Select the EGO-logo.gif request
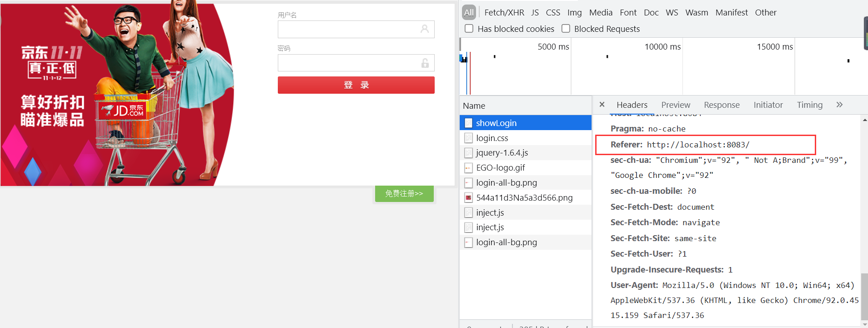The image size is (868, 328). click(526, 168)
